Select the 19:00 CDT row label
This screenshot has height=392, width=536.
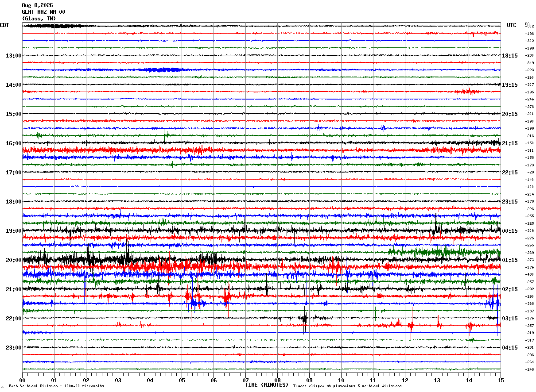click(14, 231)
